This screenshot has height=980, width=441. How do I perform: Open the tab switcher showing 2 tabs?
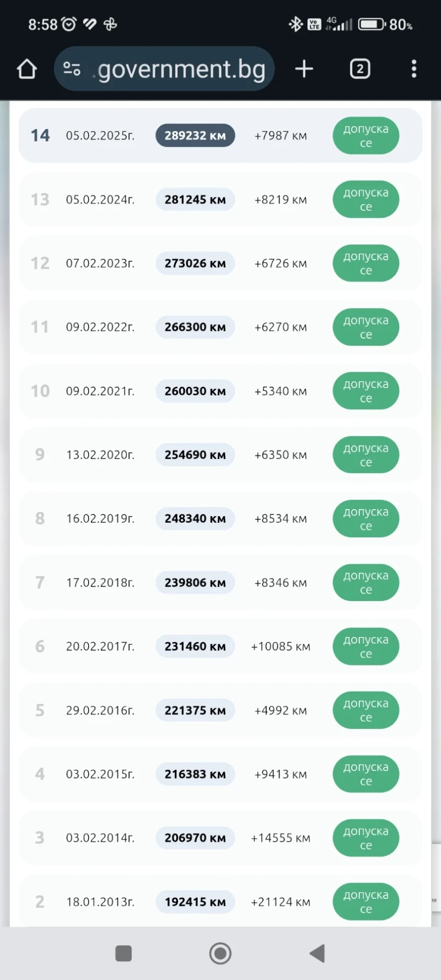point(360,69)
